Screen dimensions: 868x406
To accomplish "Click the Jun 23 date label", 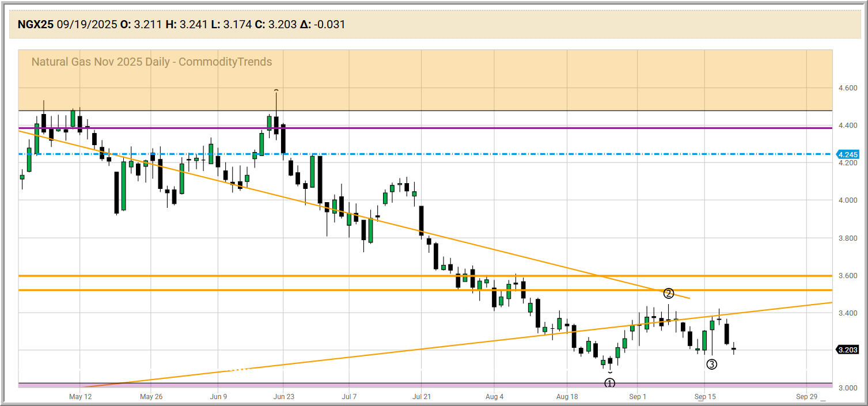I will (283, 397).
